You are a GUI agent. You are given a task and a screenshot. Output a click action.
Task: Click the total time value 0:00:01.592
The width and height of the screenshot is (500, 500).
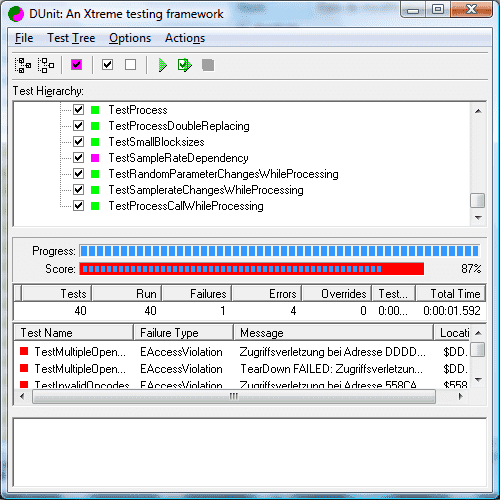click(x=452, y=311)
